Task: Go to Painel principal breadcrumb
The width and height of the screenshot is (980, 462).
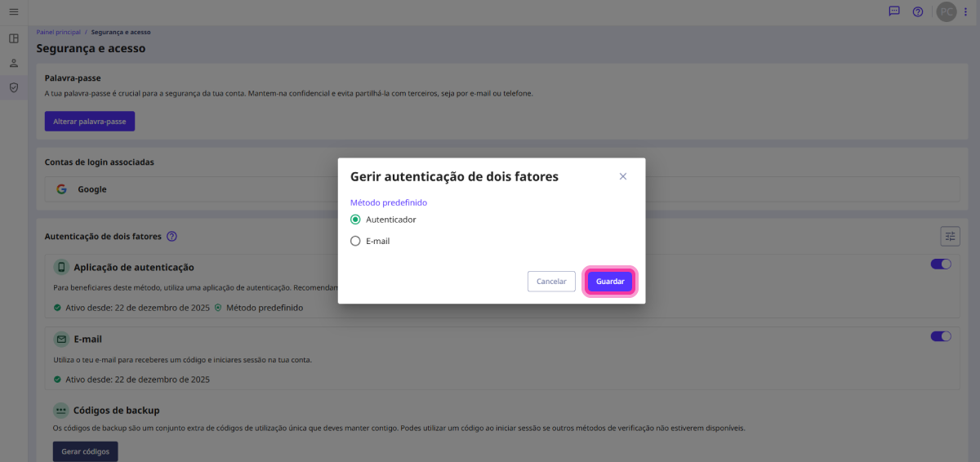Action: pos(58,32)
